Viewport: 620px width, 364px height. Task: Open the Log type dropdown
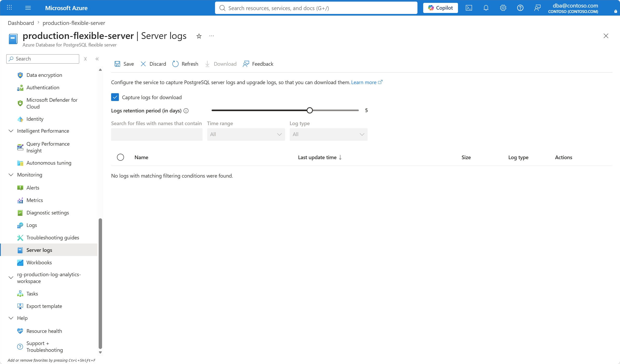point(329,134)
